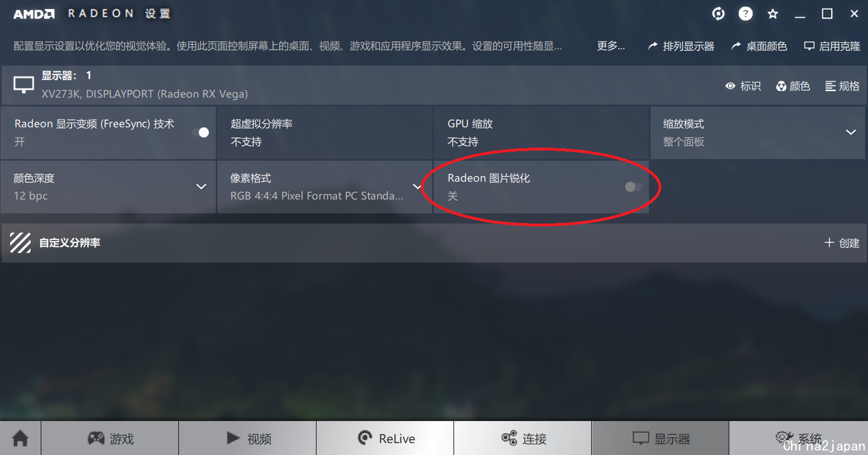Click the 更多... link

611,46
